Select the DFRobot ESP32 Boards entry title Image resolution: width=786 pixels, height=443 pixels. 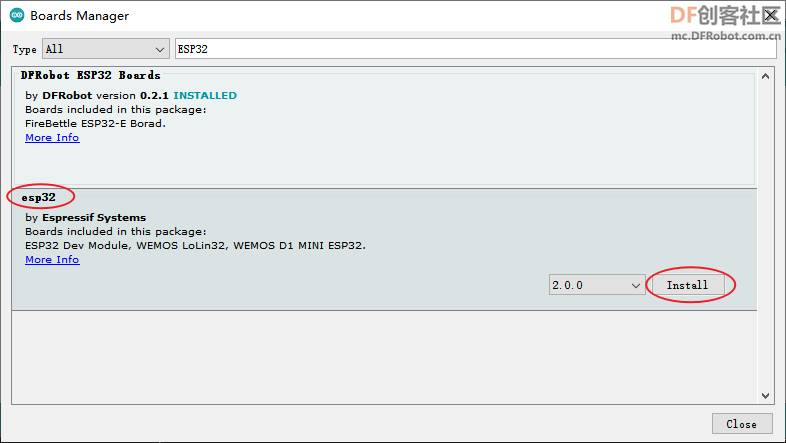point(90,76)
